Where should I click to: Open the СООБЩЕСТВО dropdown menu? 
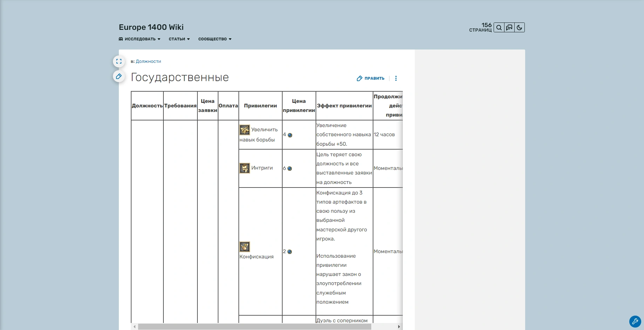pos(215,39)
